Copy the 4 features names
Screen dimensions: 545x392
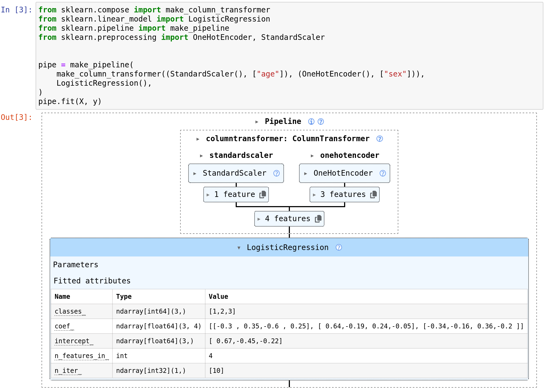[318, 219]
